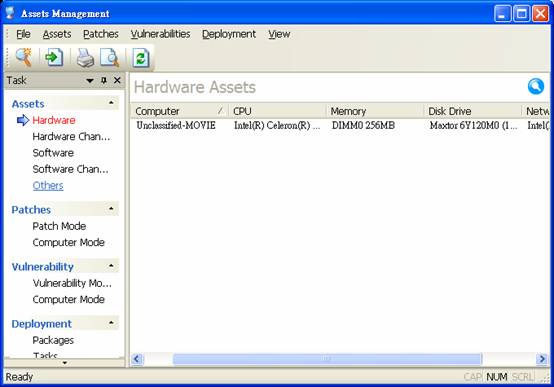This screenshot has width=554, height=387.
Task: Click the search wizard toolbar icon
Action: pyautogui.click(x=24, y=57)
